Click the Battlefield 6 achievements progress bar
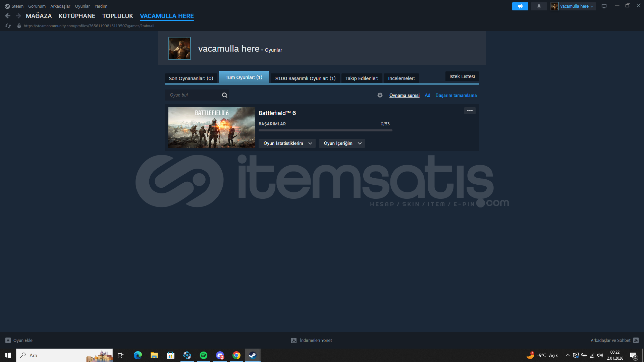Viewport: 644px width, 362px height. click(325, 130)
